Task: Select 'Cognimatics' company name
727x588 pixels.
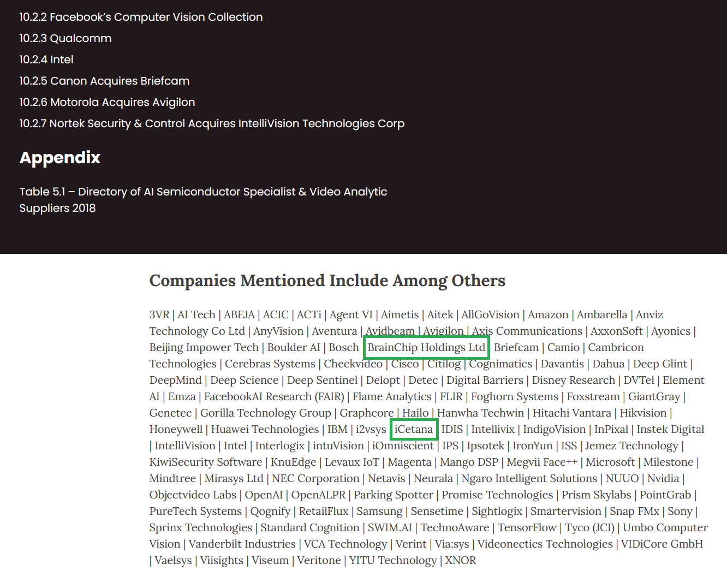Action: coord(500,364)
